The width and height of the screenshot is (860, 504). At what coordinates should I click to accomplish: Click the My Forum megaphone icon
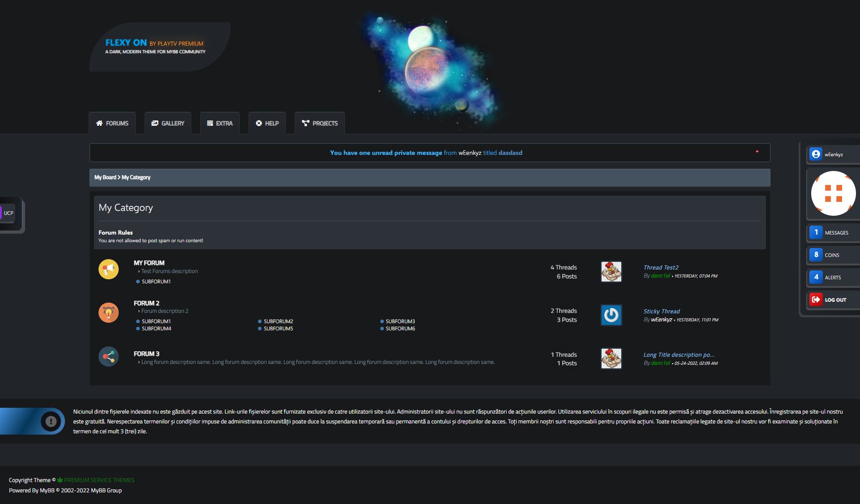pyautogui.click(x=108, y=269)
